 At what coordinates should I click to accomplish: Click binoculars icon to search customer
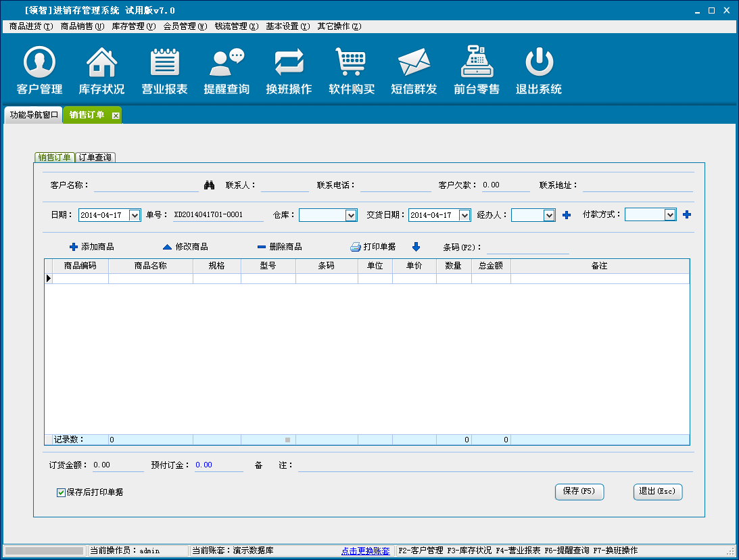(x=209, y=185)
